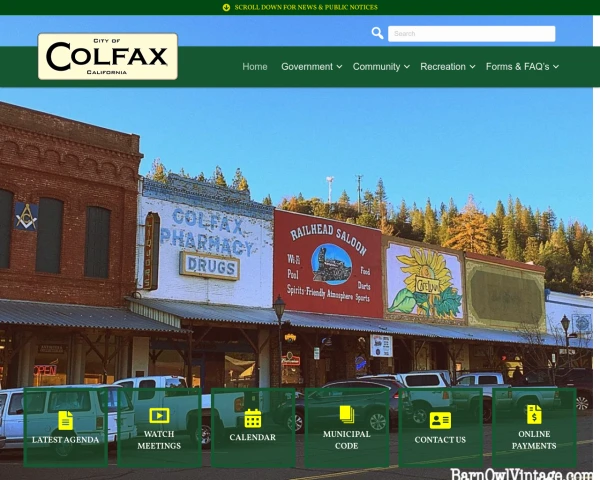The height and width of the screenshot is (480, 600).
Task: Click the Calendar grid icon
Action: 253,418
